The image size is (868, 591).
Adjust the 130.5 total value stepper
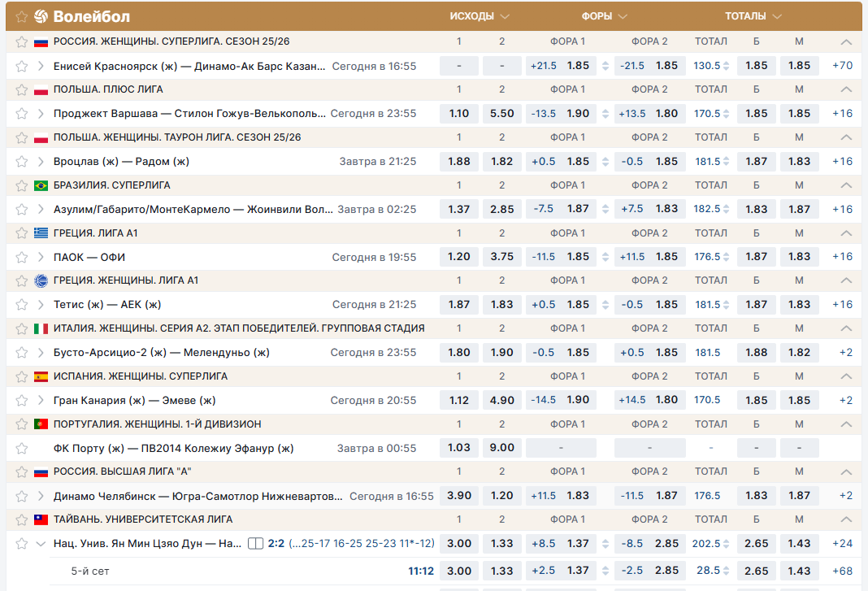(x=727, y=66)
